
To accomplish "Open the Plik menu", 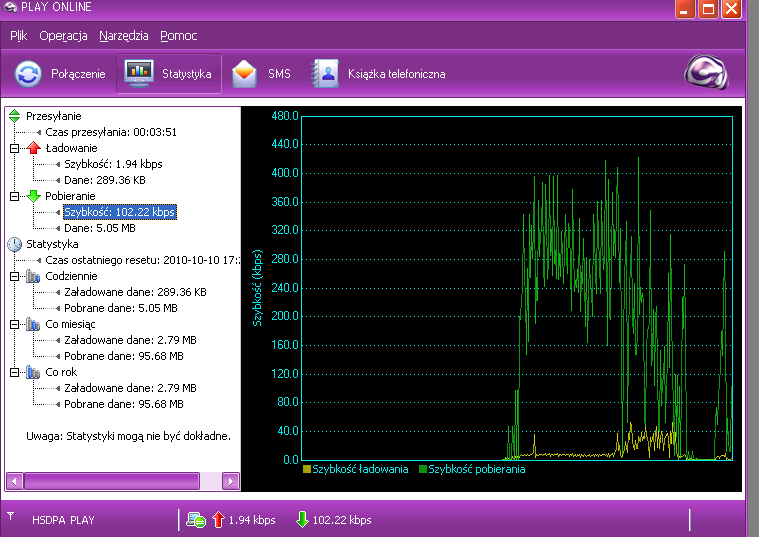I will 19,36.
